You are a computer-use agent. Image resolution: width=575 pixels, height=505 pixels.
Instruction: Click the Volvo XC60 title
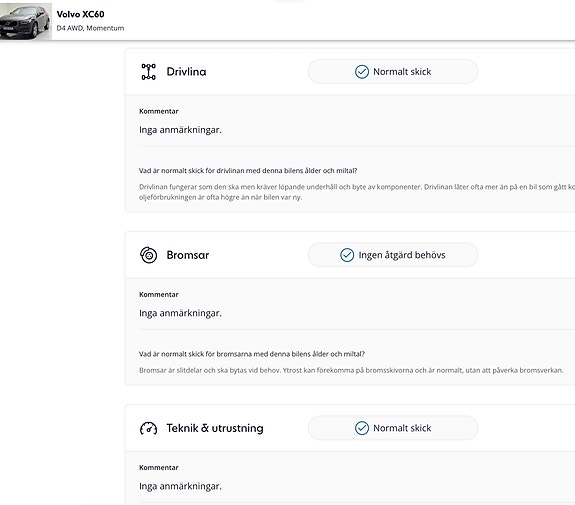pyautogui.click(x=80, y=14)
